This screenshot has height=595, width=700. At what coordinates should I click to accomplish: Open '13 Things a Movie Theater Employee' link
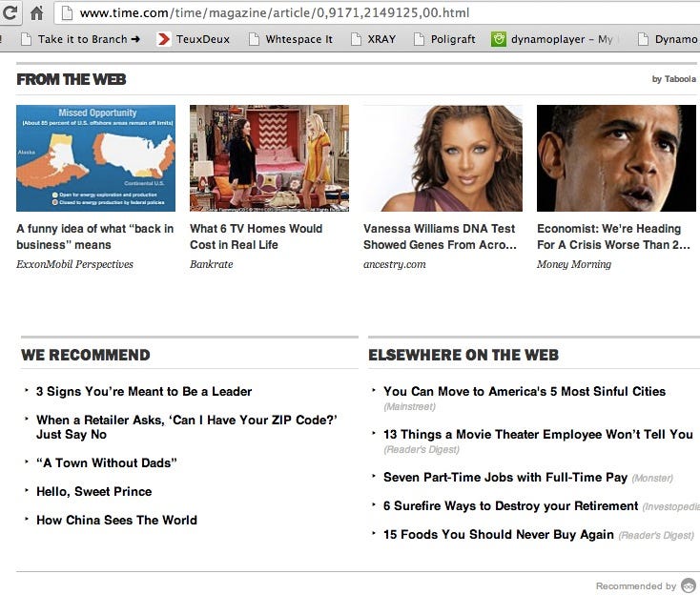coord(538,434)
